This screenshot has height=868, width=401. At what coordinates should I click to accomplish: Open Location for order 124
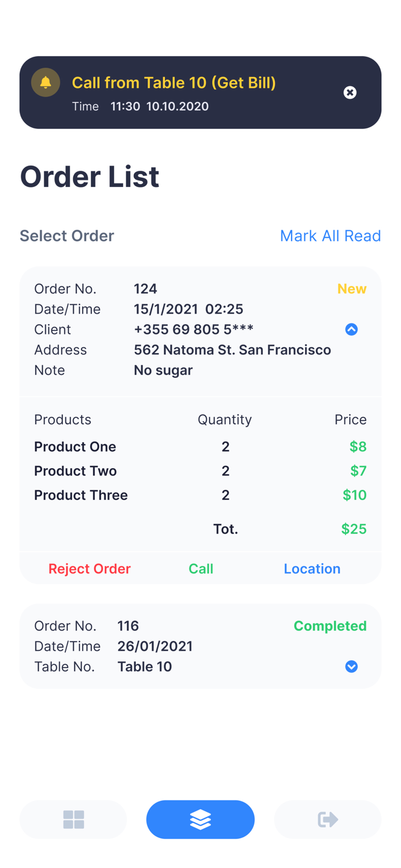pos(312,568)
